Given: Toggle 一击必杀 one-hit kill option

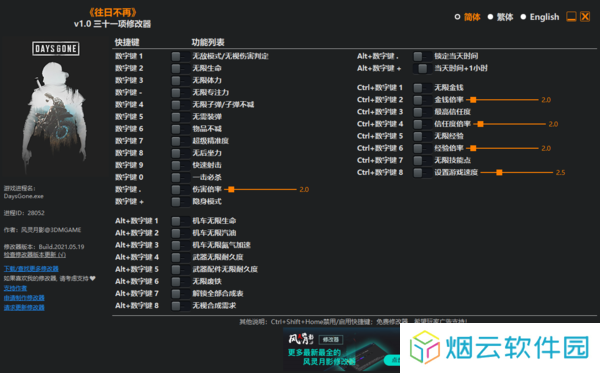Looking at the screenshot, I should [x=180, y=178].
